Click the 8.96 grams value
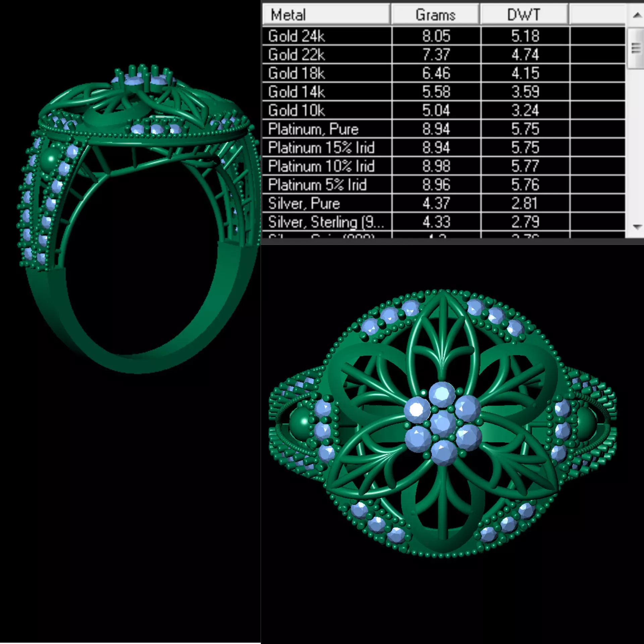This screenshot has width=644, height=644. coord(436,185)
